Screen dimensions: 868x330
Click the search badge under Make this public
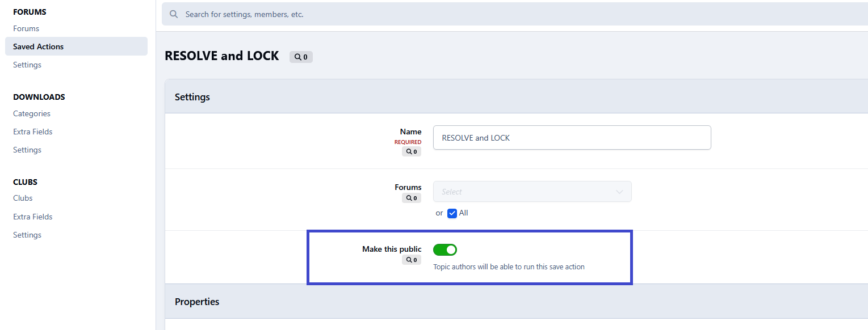pos(412,260)
